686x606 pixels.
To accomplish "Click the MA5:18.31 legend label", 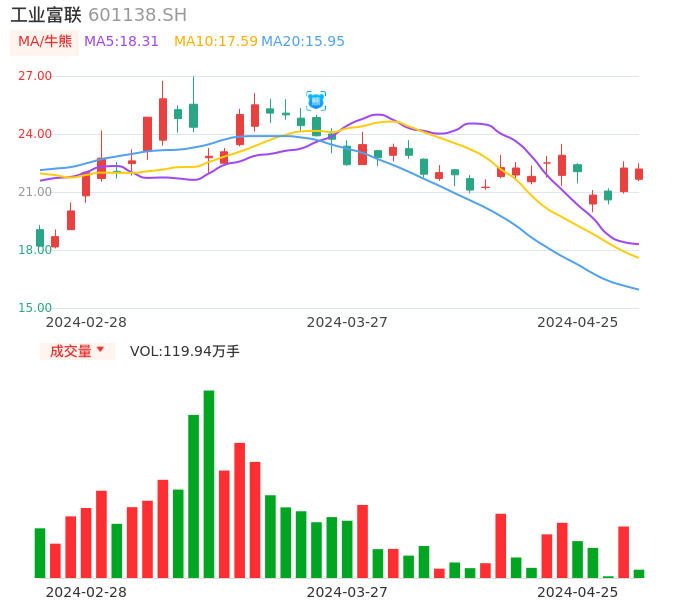I will 121,42.
